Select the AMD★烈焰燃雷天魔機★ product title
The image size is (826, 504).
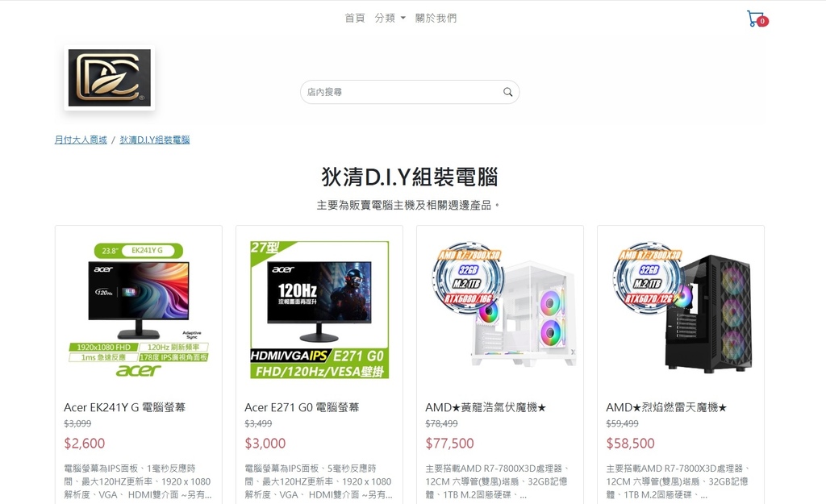[666, 407]
